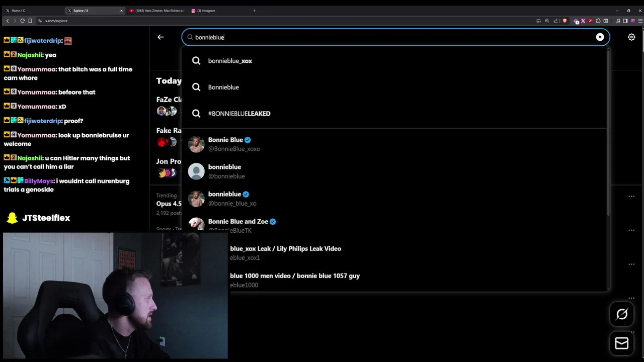Reload the current page
644x362 pixels.
coord(22,21)
